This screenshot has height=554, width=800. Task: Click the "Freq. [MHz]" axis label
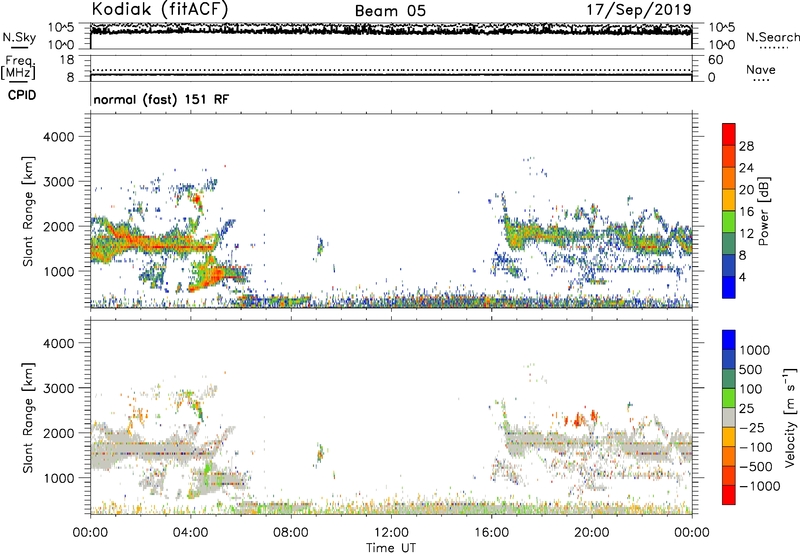(18, 67)
